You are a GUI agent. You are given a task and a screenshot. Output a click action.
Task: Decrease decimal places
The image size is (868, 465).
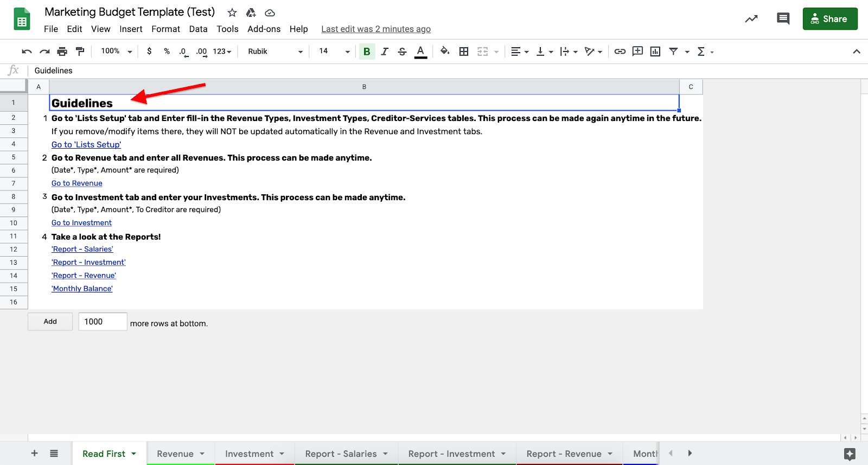[x=184, y=52]
